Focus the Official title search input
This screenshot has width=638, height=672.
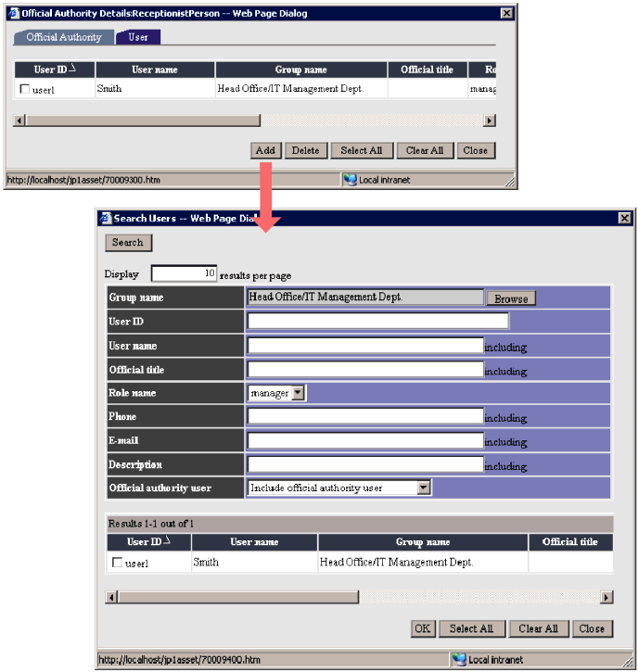(365, 370)
